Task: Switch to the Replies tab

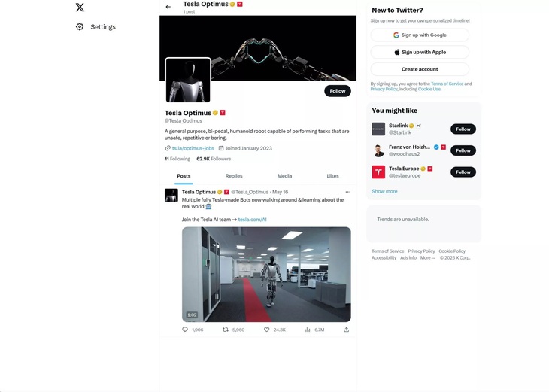Action: coord(234,176)
